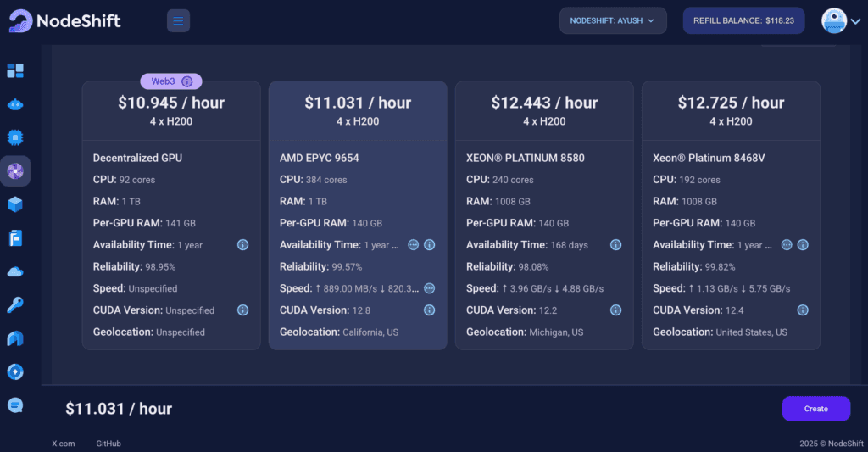Open the NODESHIFT: AYUSH dropdown

[x=613, y=20]
